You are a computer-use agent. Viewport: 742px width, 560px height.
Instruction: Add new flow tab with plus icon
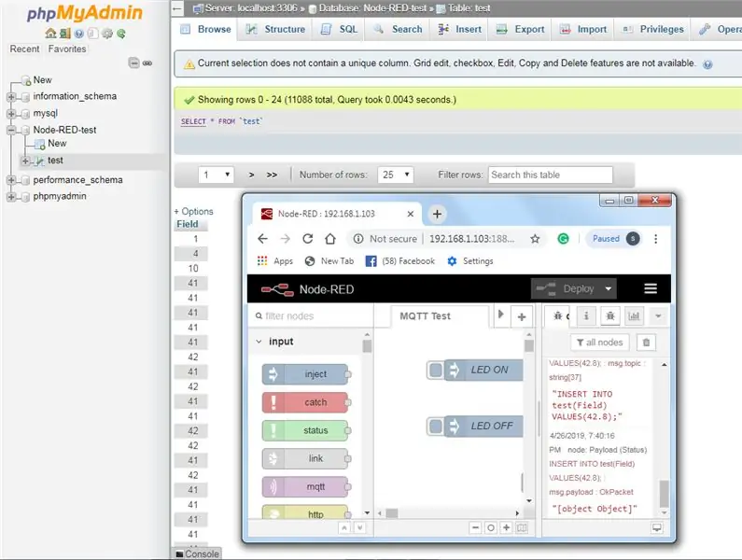point(522,316)
